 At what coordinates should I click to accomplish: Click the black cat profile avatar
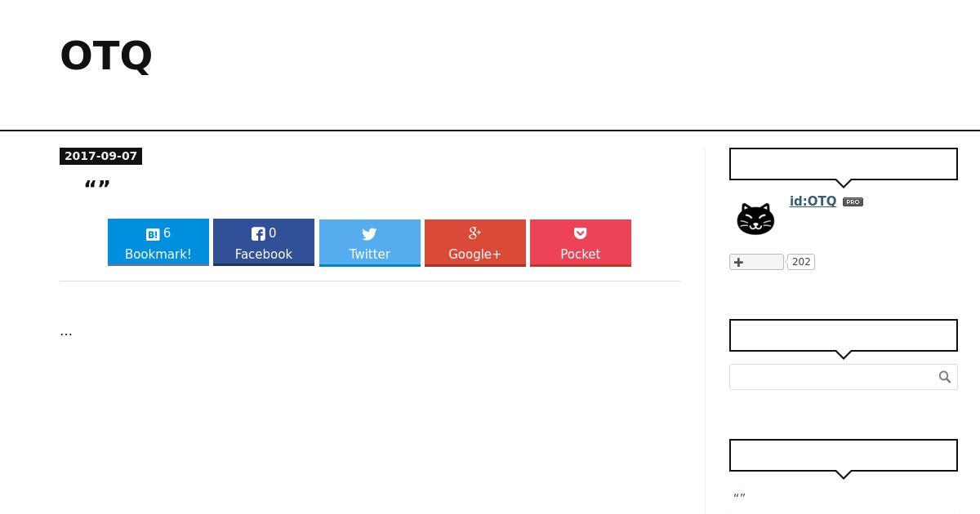pos(755,219)
